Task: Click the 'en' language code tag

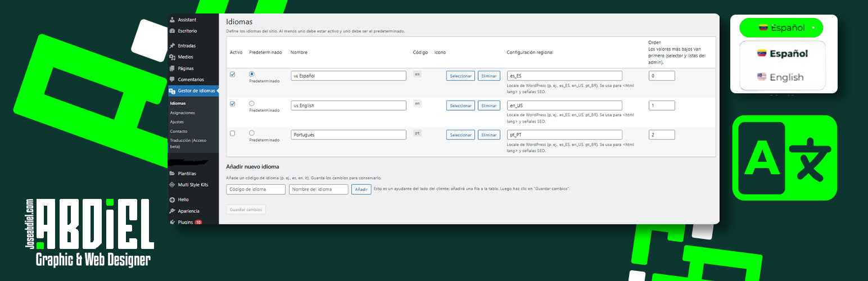Action: point(417,103)
